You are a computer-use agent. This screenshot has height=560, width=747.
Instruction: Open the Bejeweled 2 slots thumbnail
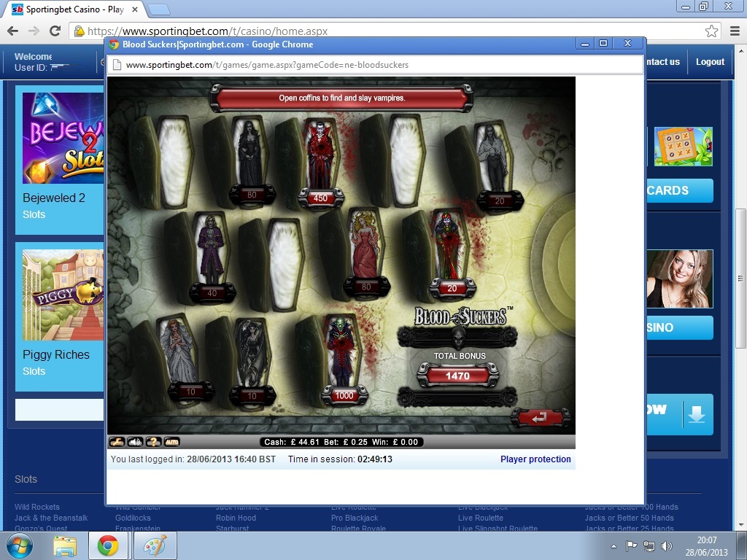[x=63, y=138]
